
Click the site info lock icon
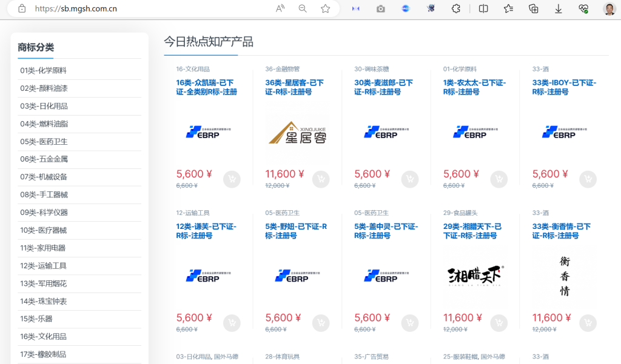coord(22,8)
